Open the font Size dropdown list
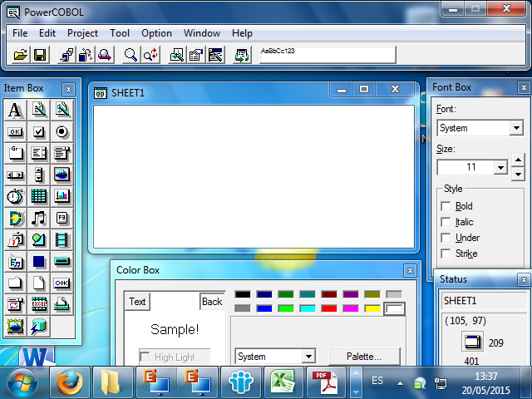The image size is (532, 399). (x=500, y=167)
